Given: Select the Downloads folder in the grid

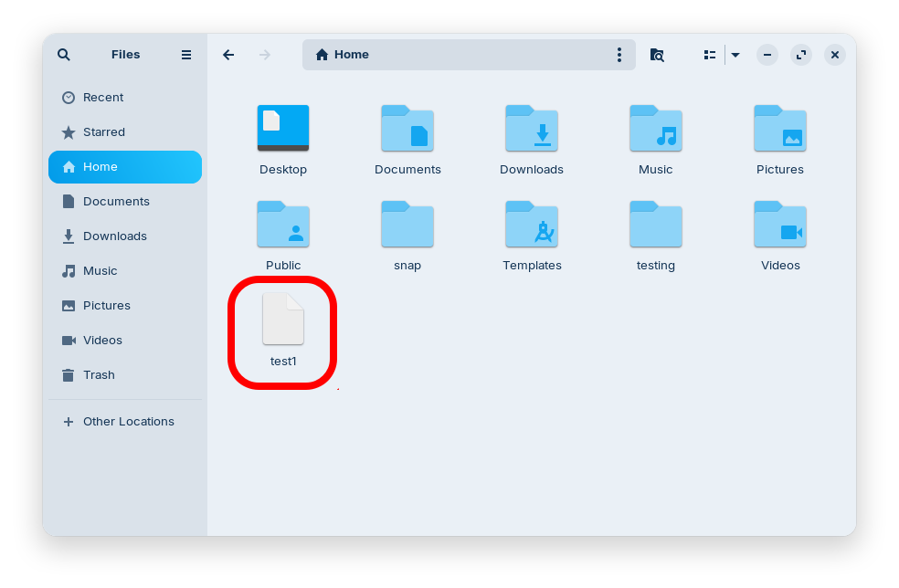Looking at the screenshot, I should 532,128.
